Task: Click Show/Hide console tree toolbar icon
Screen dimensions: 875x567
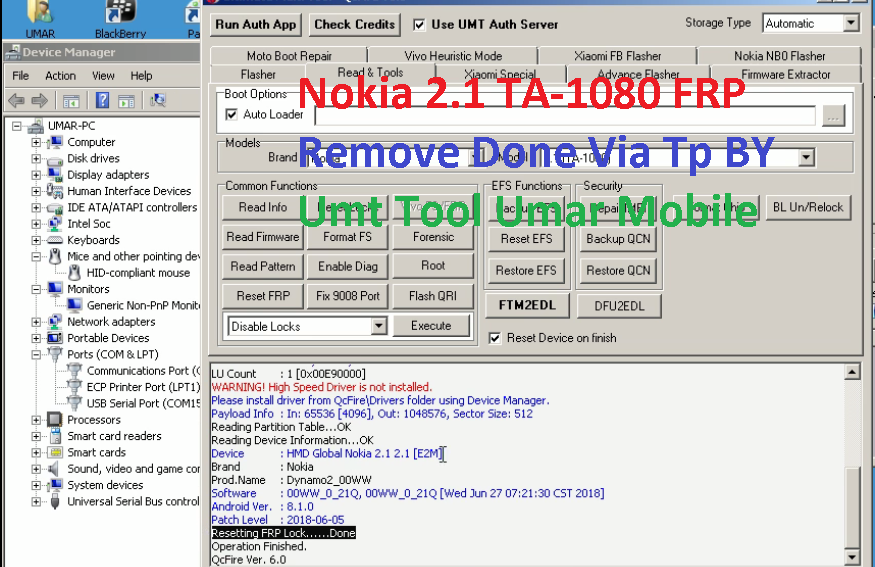Action: click(x=71, y=101)
